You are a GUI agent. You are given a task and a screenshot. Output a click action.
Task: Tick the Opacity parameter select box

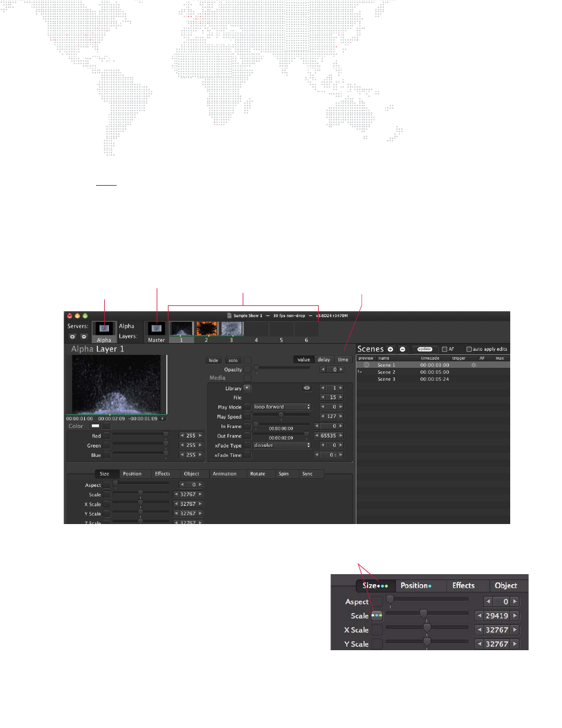click(247, 370)
